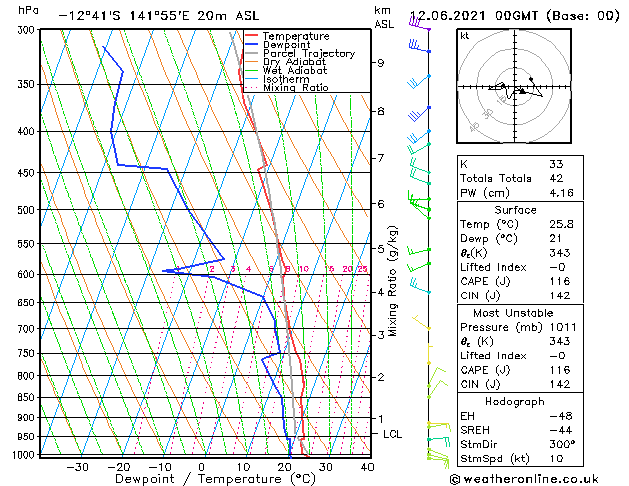This screenshot has height=486, width=629.
Task: Click the purple wind barb at top
Action: point(419,23)
